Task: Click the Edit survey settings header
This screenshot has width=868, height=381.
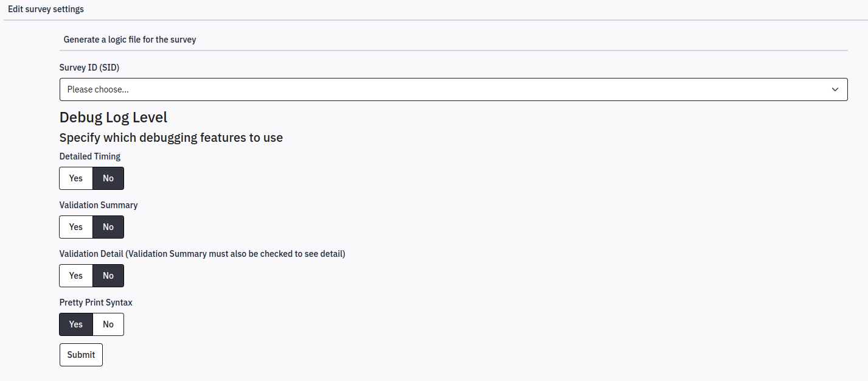Action: (46, 9)
